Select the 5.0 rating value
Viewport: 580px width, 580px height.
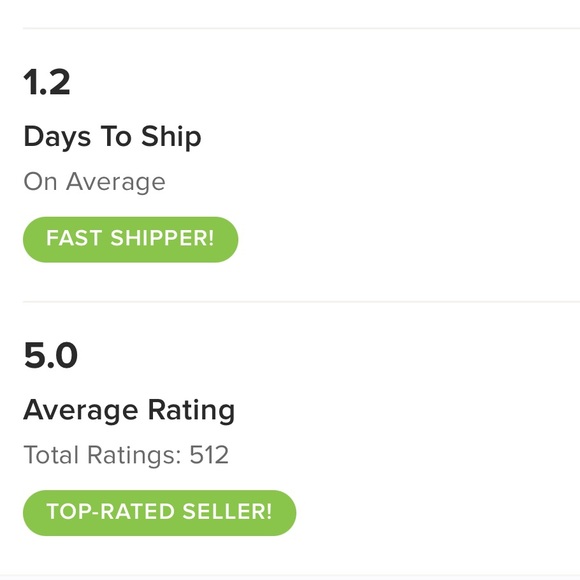51,355
